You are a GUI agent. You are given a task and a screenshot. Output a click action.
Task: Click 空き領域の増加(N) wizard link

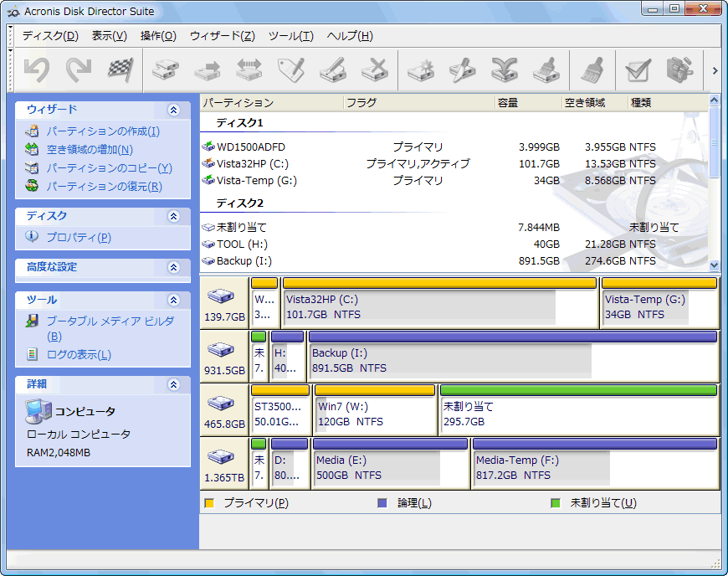pos(90,150)
